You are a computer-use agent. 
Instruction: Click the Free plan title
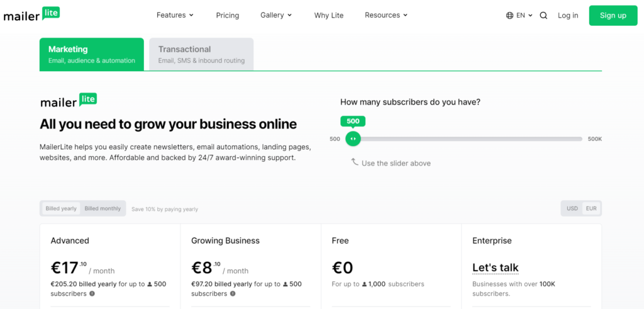340,240
